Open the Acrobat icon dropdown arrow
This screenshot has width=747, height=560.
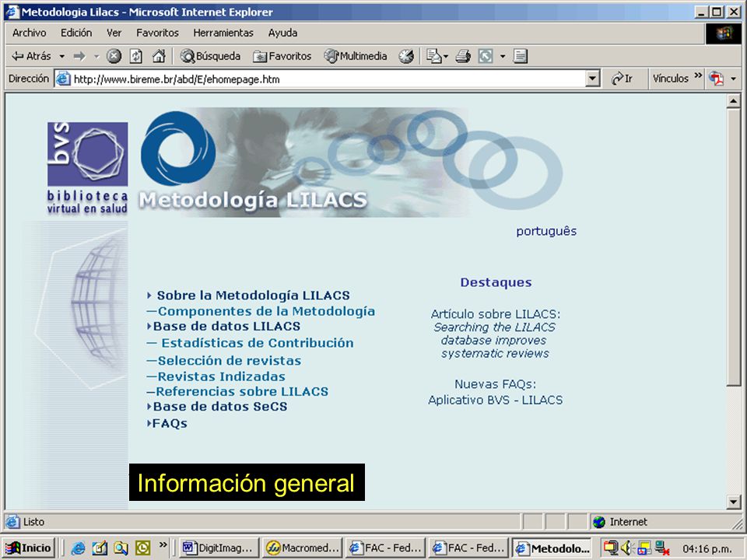coord(733,79)
